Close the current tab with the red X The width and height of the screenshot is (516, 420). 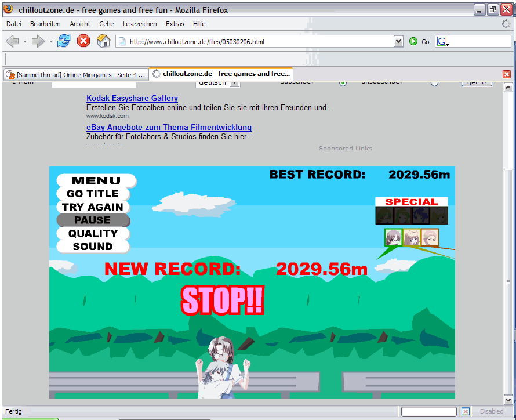(507, 74)
